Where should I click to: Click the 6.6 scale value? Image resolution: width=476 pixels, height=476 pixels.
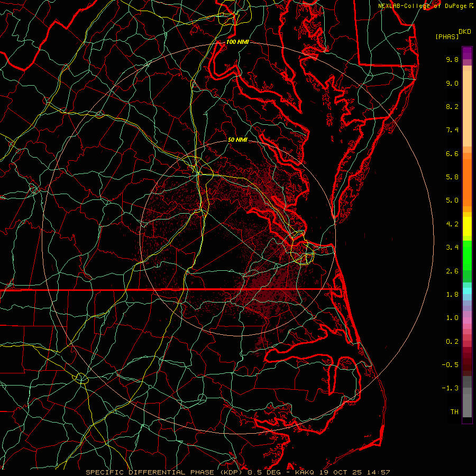point(452,153)
